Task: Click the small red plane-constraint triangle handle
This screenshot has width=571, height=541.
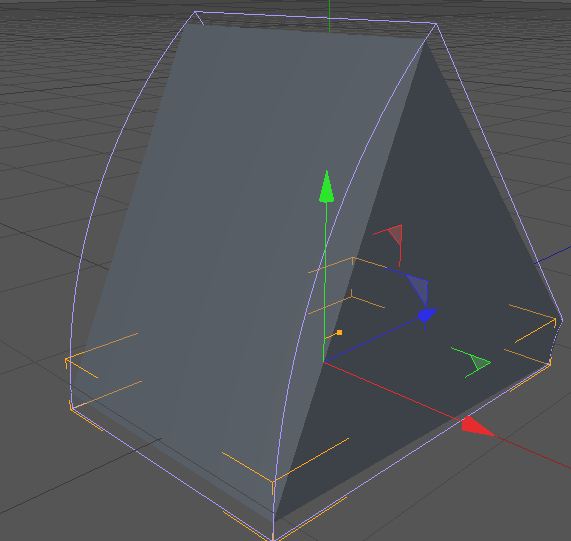Action: (395, 235)
